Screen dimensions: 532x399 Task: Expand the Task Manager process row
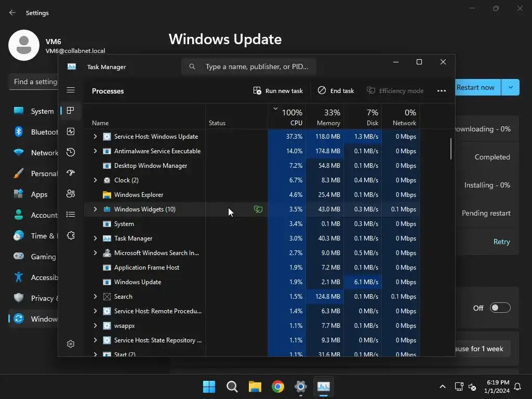(x=96, y=238)
